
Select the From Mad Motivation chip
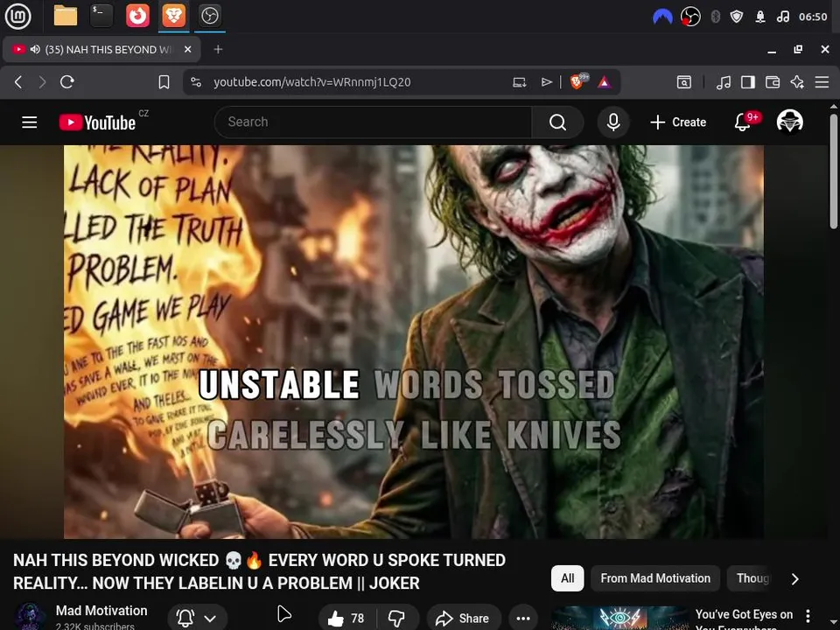655,578
